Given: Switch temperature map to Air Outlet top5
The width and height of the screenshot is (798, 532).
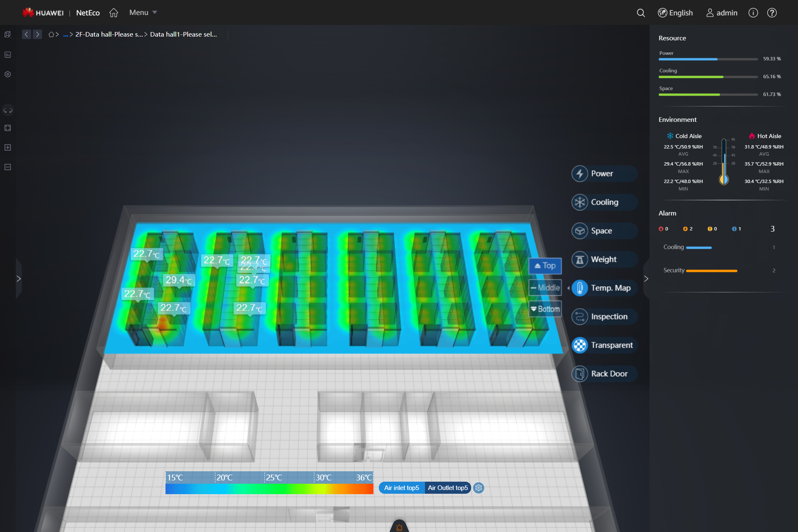Looking at the screenshot, I should coord(447,488).
